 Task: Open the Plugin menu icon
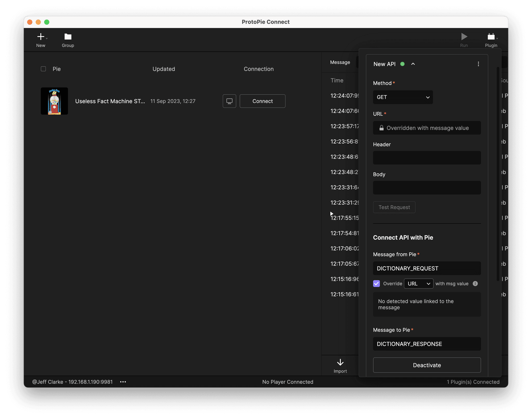click(x=491, y=37)
